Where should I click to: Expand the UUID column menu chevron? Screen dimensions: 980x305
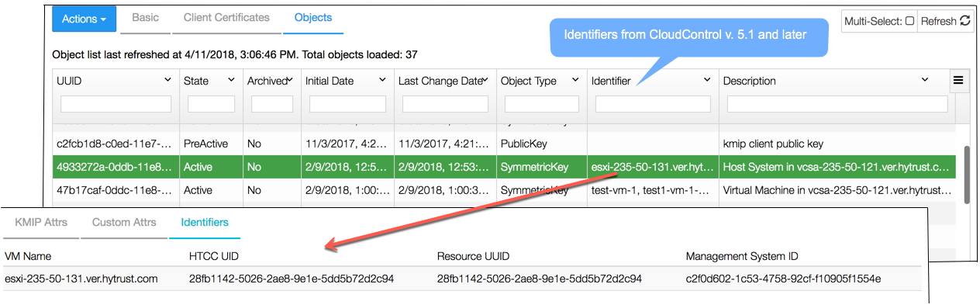[x=168, y=80]
